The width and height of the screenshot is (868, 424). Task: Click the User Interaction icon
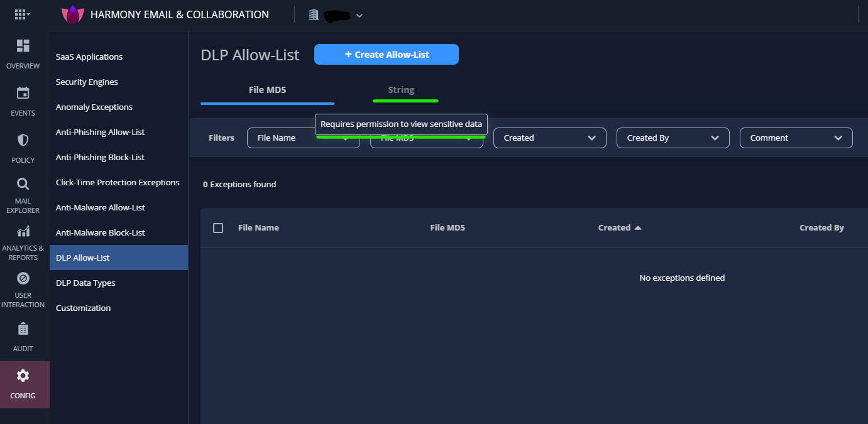click(x=23, y=278)
